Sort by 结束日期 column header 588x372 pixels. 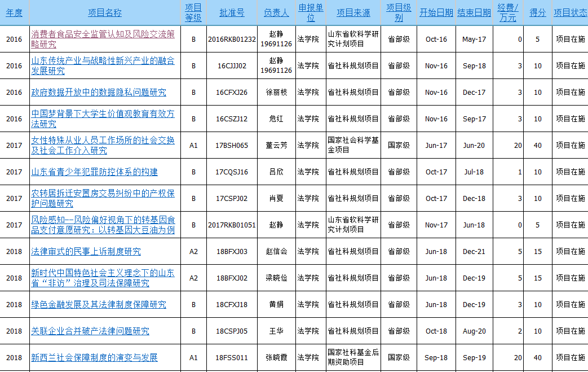pyautogui.click(x=474, y=13)
